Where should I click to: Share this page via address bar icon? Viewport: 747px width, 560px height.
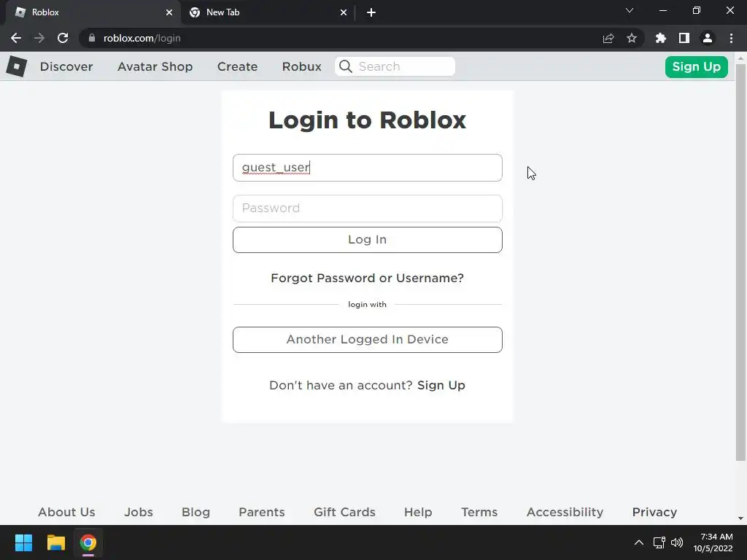pos(608,38)
